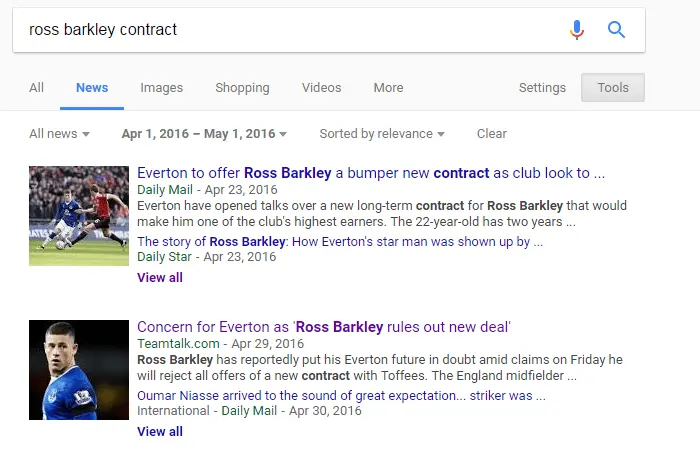The height and width of the screenshot is (455, 700).
Task: Open the Daily Star Ross Barkley story link
Action: (x=340, y=241)
